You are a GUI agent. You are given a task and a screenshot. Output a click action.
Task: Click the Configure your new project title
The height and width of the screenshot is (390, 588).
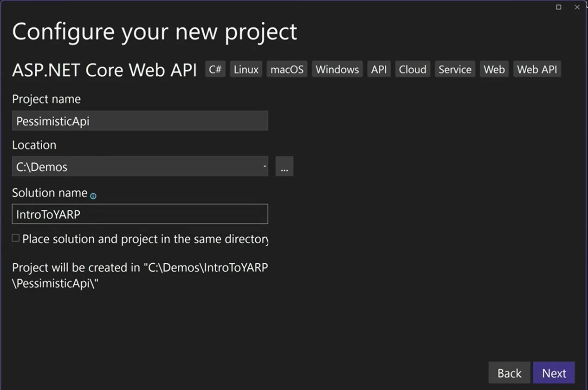(155, 32)
